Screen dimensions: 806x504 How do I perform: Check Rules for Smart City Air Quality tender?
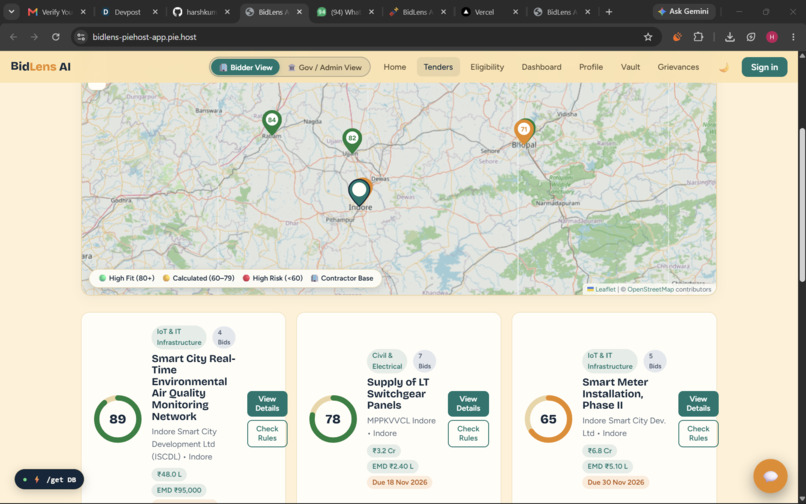tap(267, 434)
